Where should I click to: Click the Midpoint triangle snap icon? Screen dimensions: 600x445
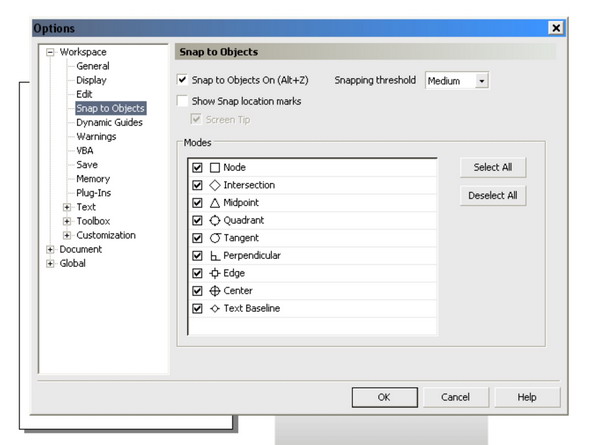[x=215, y=203]
